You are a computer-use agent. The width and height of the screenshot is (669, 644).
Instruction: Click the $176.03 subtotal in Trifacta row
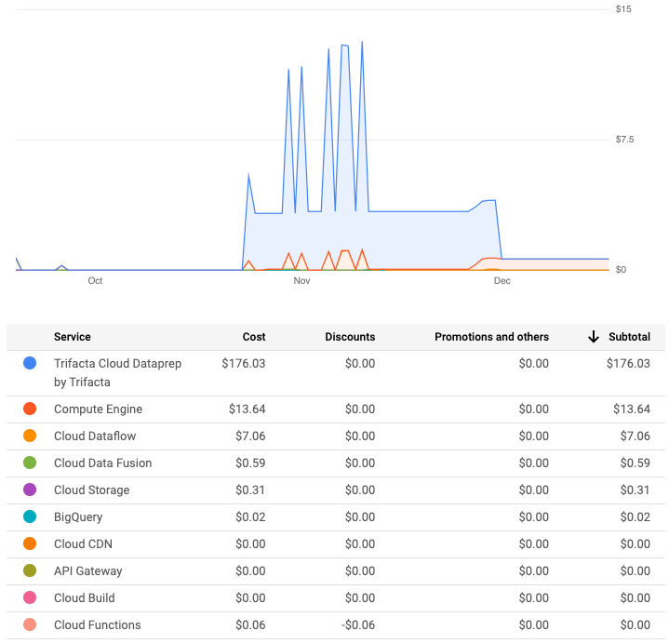point(628,363)
